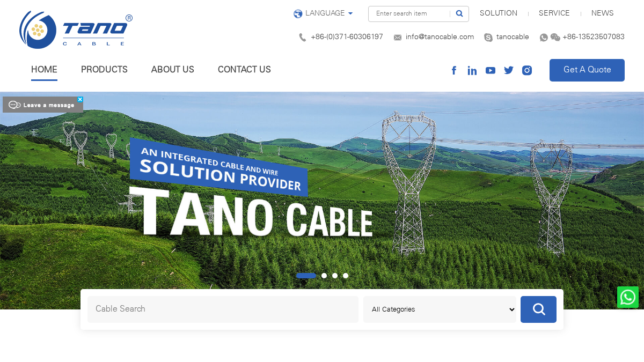Open the CONTACT US page
This screenshot has width=644, height=362.
244,70
